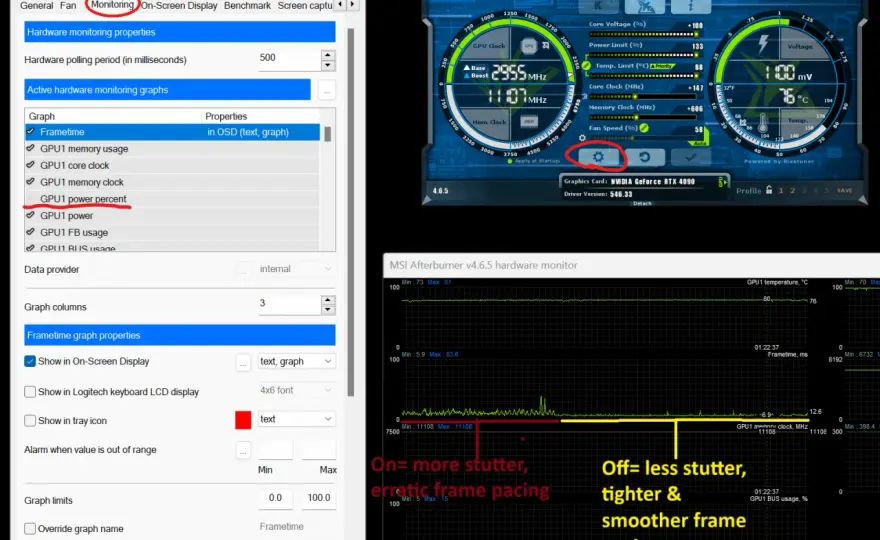Uncheck Show in On-Screen Display

(30, 361)
